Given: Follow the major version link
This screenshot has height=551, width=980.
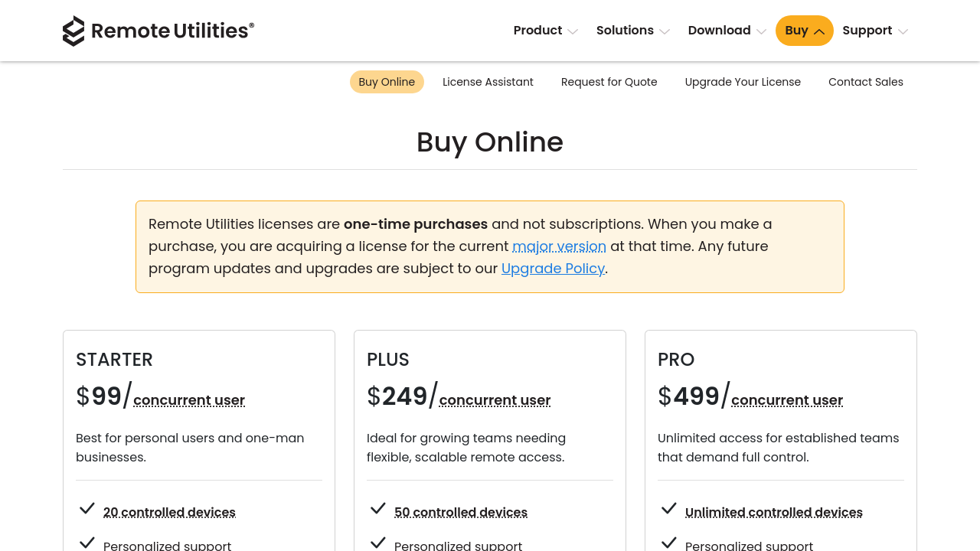Looking at the screenshot, I should (559, 246).
